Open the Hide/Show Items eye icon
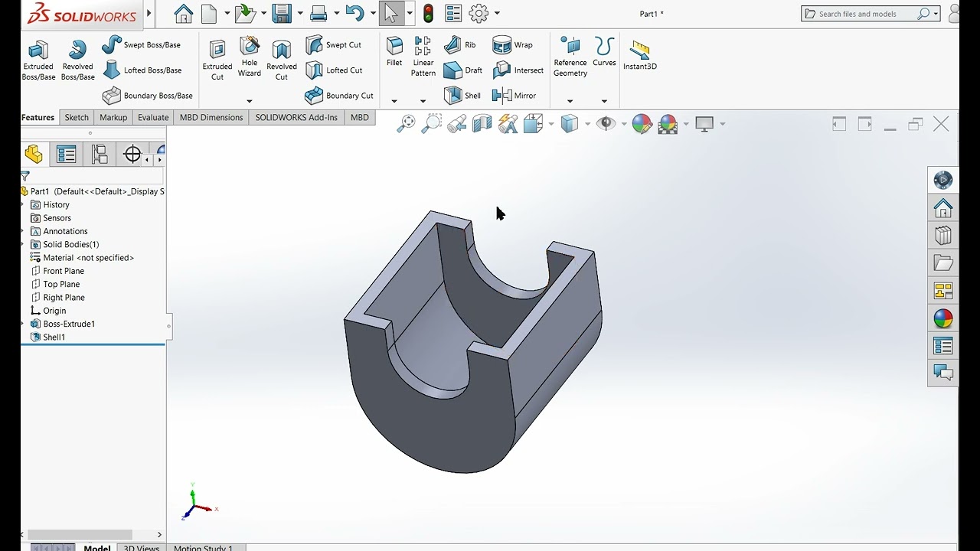Image resolution: width=980 pixels, height=551 pixels. tap(606, 124)
